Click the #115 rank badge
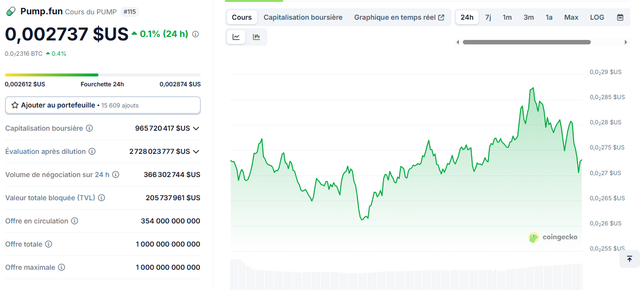 [129, 11]
